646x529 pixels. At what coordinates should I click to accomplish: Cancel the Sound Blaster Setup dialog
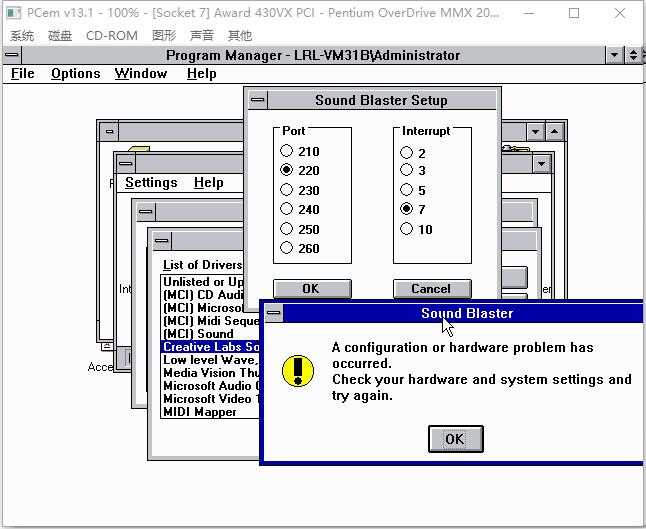click(432, 288)
